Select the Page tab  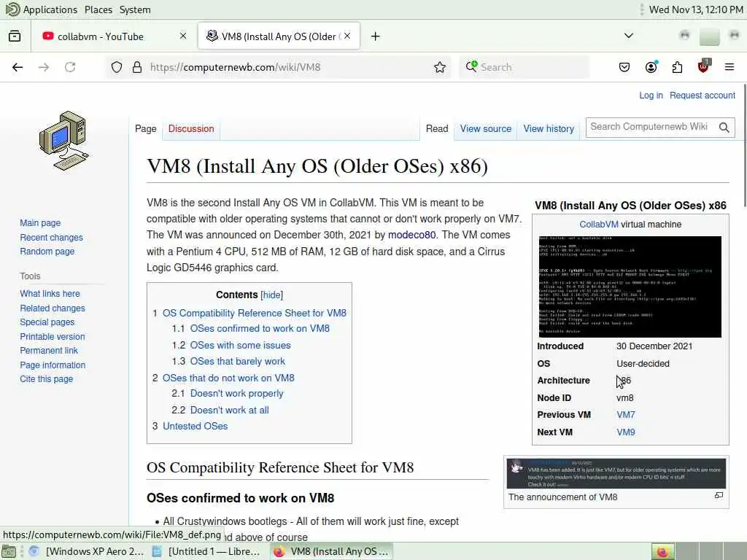tap(145, 128)
